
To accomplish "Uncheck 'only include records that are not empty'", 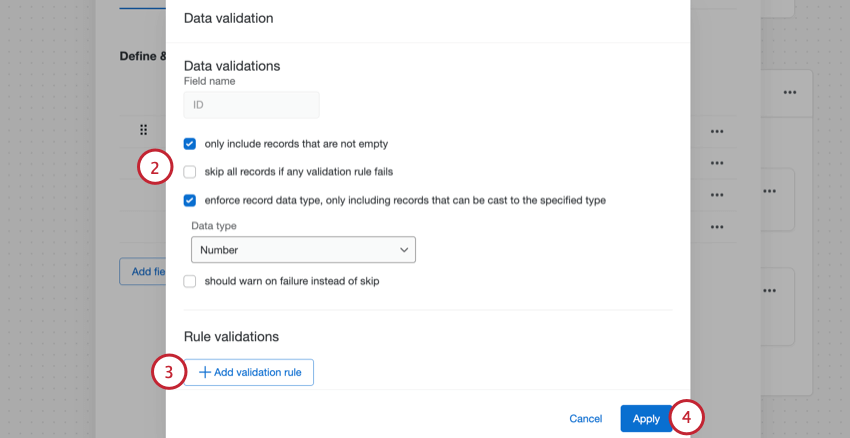I will tap(190, 143).
